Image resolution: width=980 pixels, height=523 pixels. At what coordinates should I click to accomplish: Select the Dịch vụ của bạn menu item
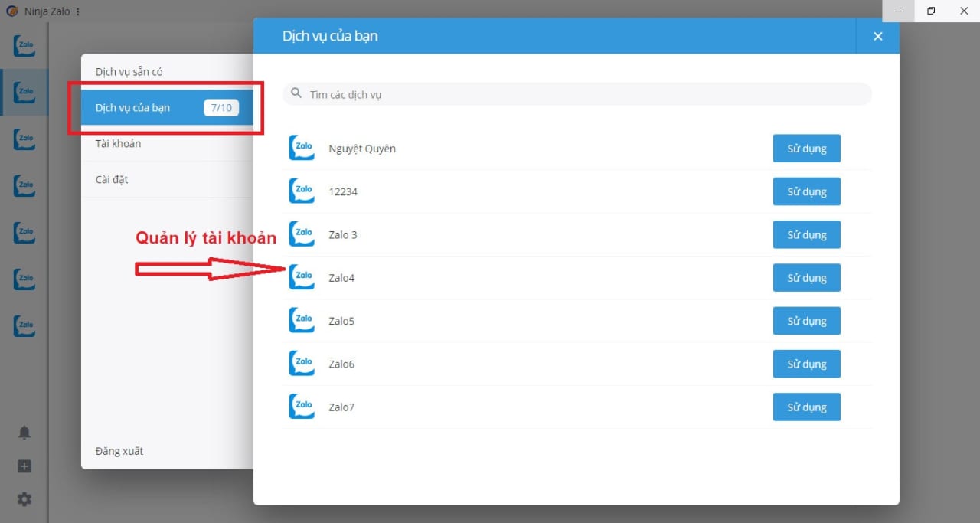point(167,108)
